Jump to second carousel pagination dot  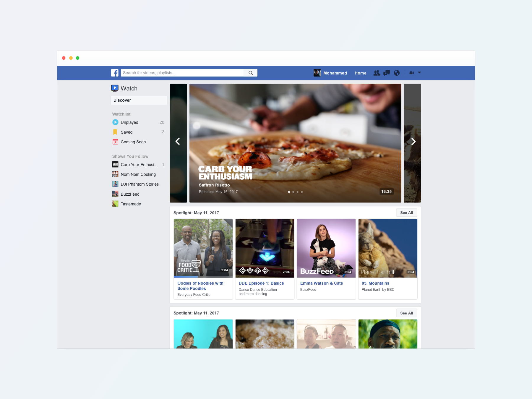point(293,192)
